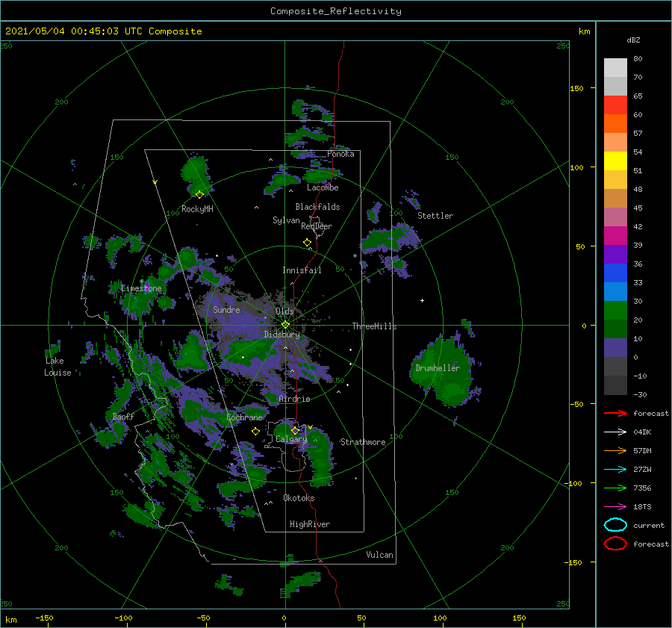
Task: Select the orange 57DM arrow symbol
Action: tap(615, 450)
